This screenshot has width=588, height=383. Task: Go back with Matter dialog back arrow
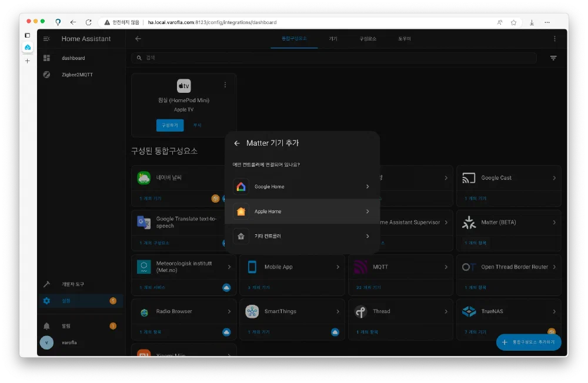tap(237, 143)
